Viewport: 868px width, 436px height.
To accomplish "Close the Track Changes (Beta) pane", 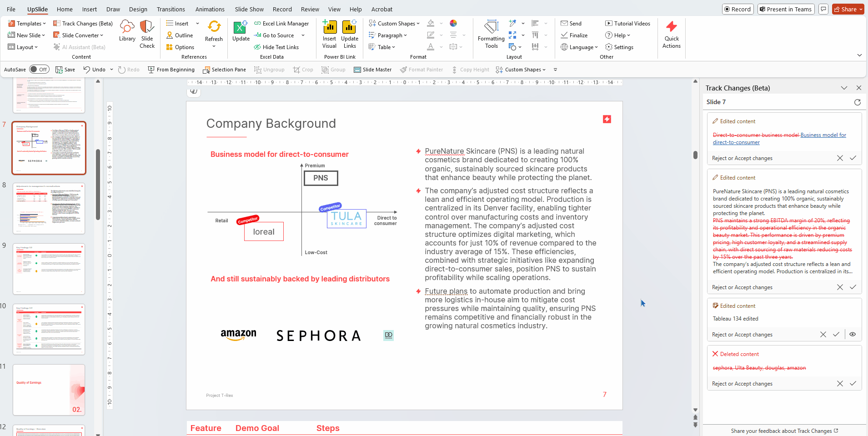I will click(858, 88).
